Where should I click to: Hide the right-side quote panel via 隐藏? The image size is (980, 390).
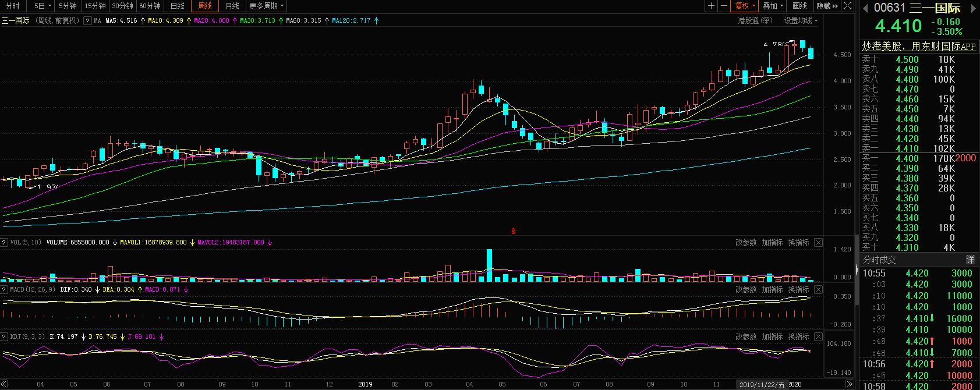click(x=827, y=6)
